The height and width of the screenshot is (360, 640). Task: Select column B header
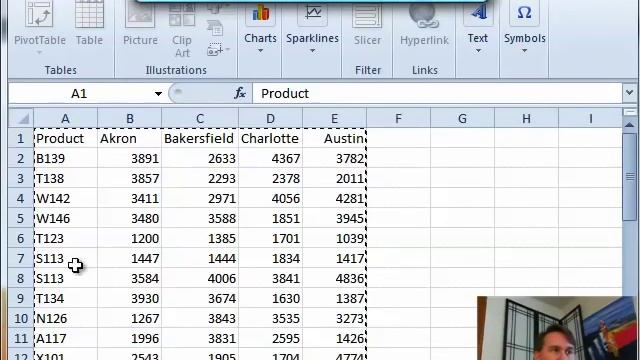(x=129, y=118)
